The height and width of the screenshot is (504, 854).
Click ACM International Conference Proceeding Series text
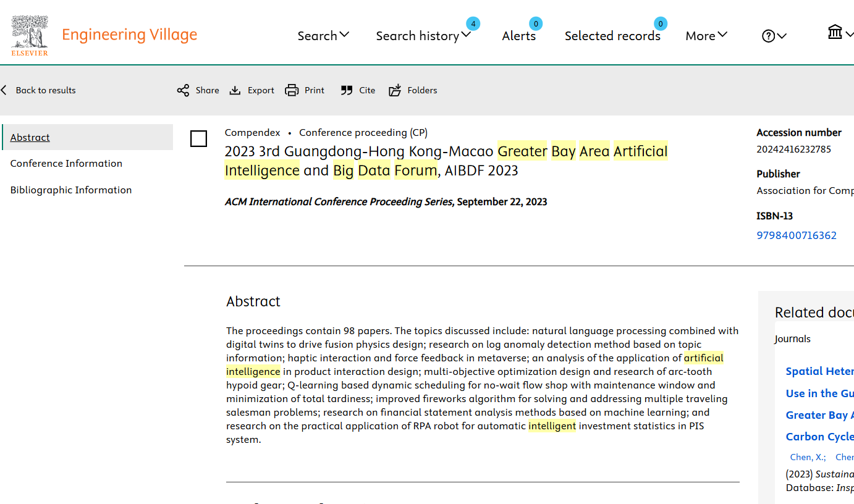click(339, 202)
